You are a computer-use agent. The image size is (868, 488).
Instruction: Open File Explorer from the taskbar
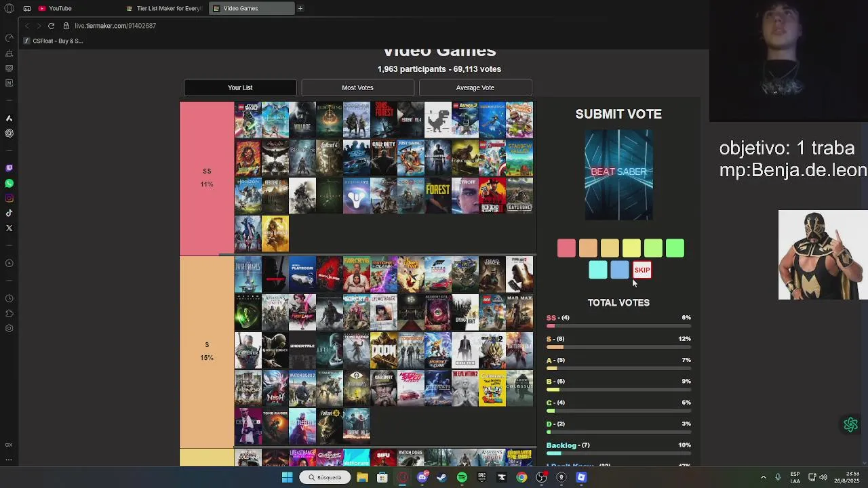tap(362, 477)
